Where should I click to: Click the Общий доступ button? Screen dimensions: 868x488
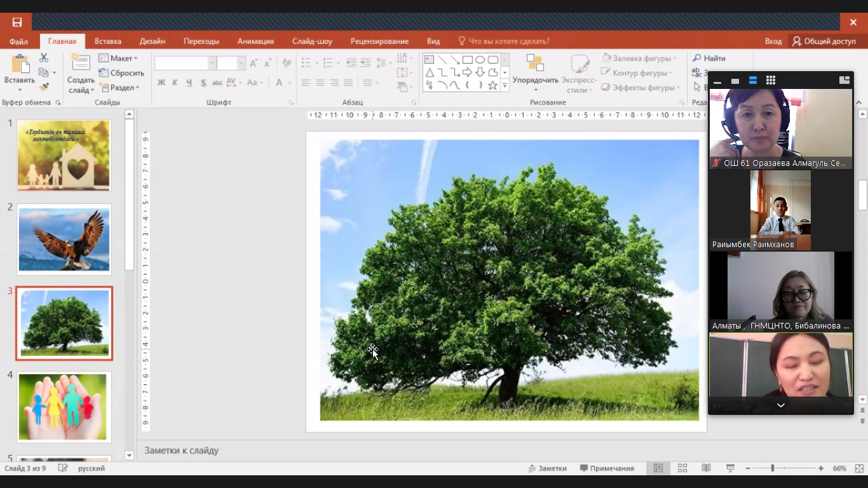tap(824, 41)
